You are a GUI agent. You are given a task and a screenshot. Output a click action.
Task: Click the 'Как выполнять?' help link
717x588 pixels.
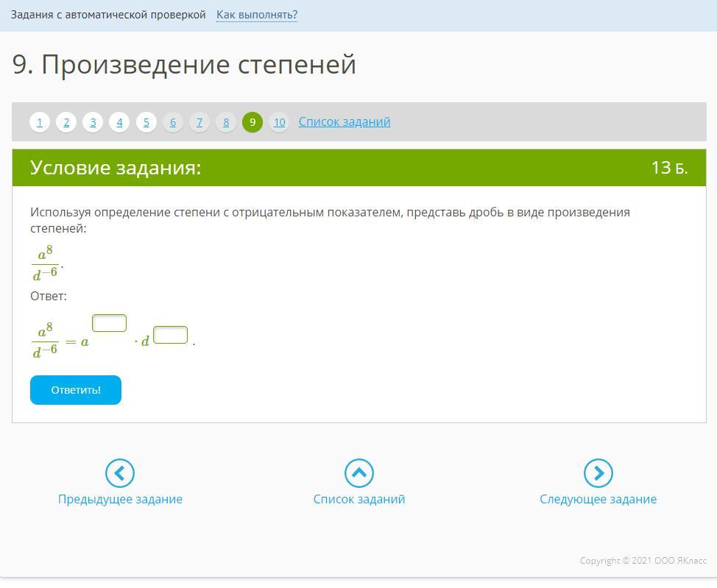click(257, 15)
